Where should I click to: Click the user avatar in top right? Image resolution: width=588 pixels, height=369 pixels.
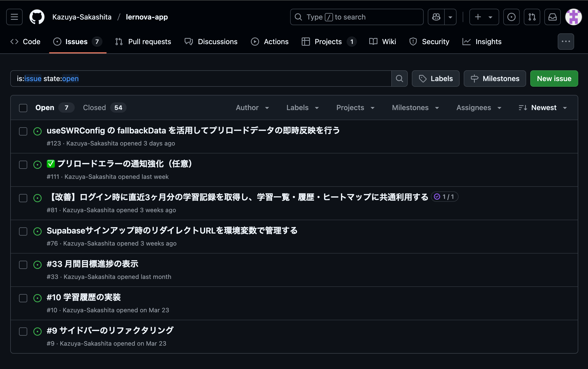[573, 17]
